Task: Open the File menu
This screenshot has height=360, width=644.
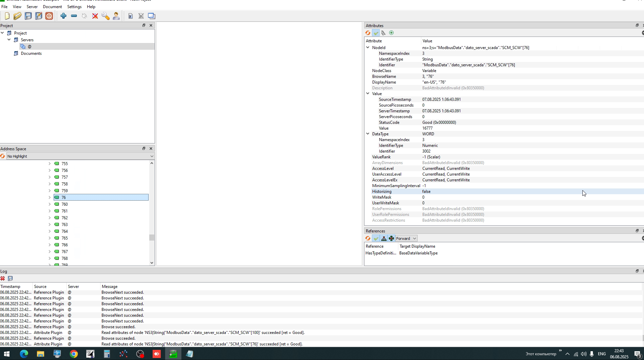Action: pyautogui.click(x=4, y=7)
